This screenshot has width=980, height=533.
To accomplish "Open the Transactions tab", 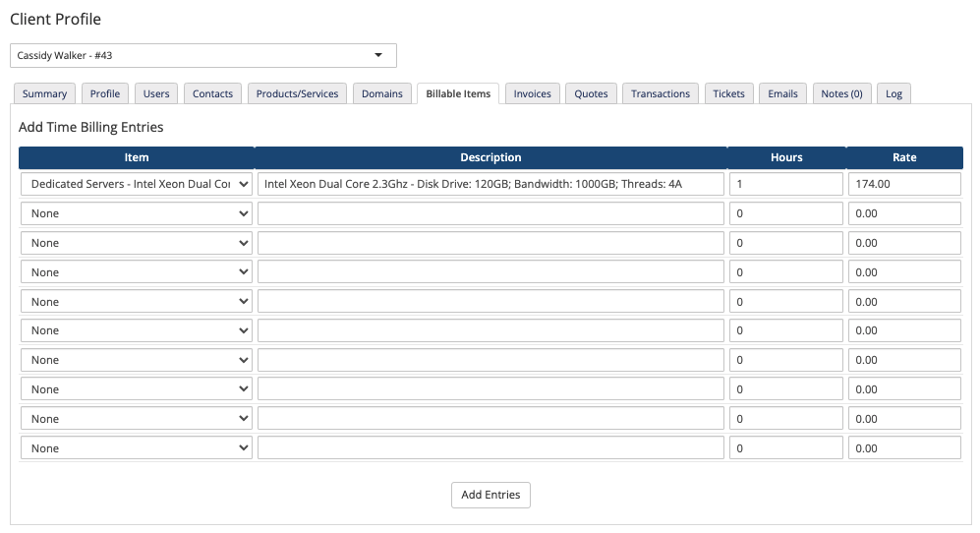I will coord(661,93).
